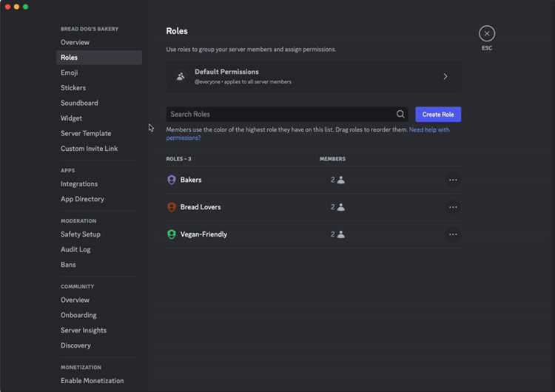
Task: Click the Default Permissions people icon
Action: pos(181,76)
